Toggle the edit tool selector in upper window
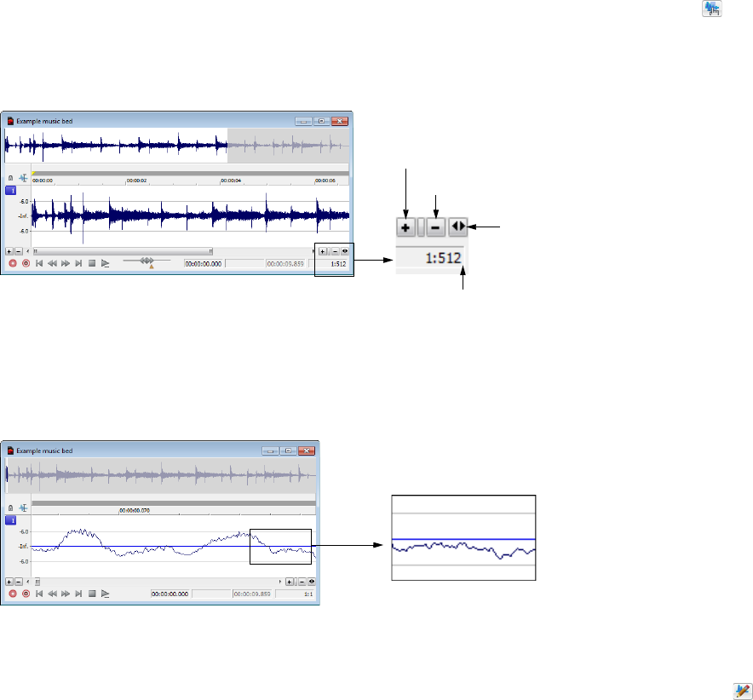The height and width of the screenshot is (700, 753). 23,178
